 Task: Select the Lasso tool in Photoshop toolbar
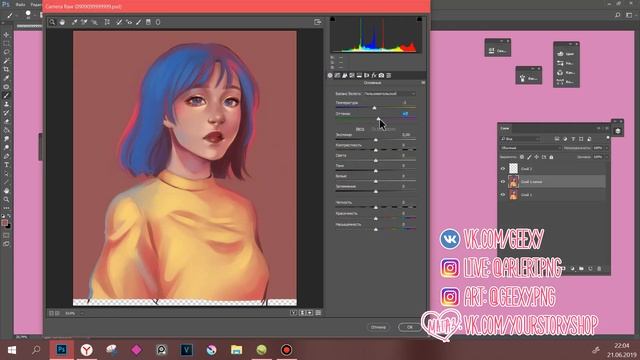point(6,52)
